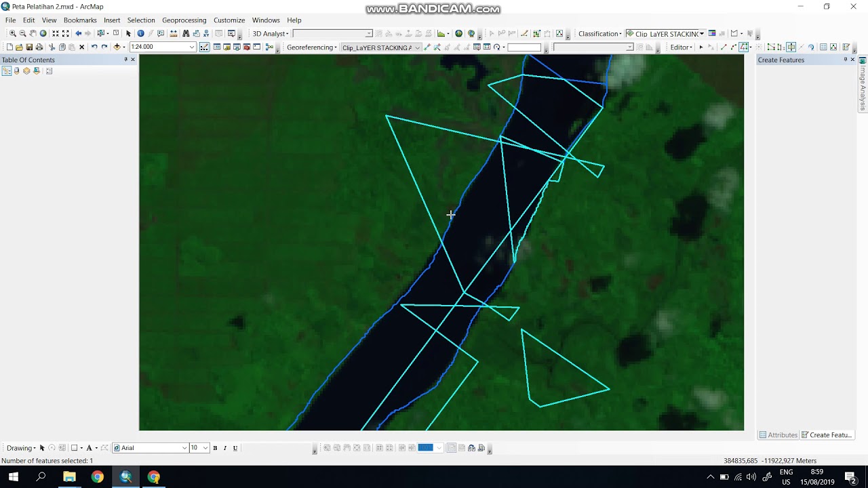The height and width of the screenshot is (488, 868).
Task: Open Google Chrome from the taskbar
Action: [x=98, y=477]
